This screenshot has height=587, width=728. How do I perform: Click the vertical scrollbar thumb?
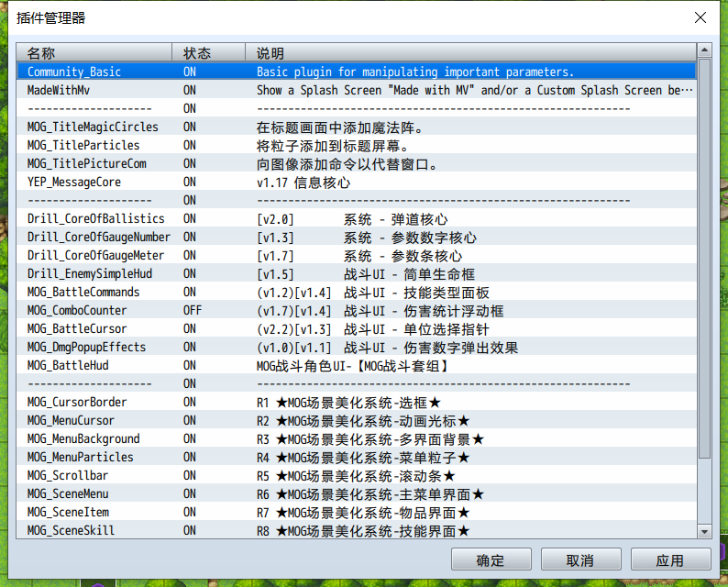pos(704,259)
